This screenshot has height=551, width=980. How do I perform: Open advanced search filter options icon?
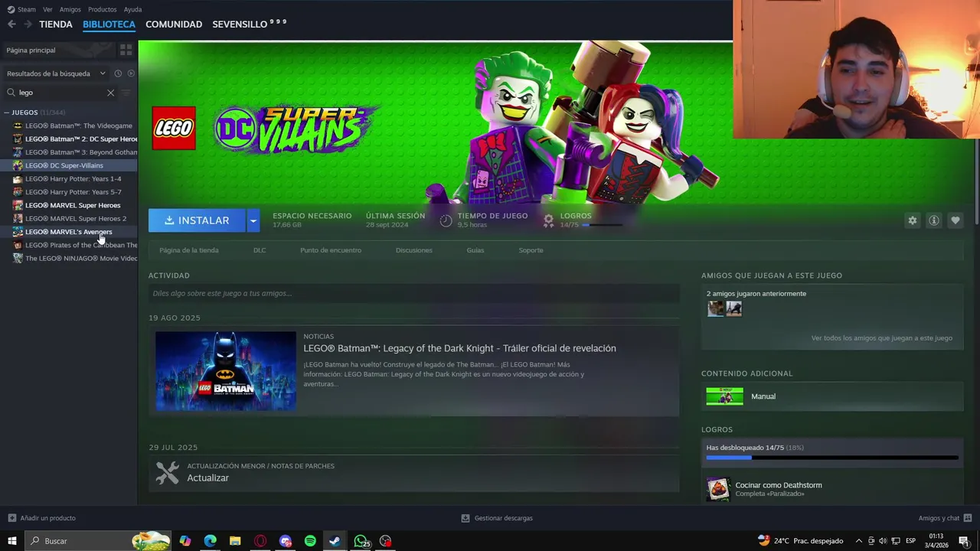coord(127,93)
